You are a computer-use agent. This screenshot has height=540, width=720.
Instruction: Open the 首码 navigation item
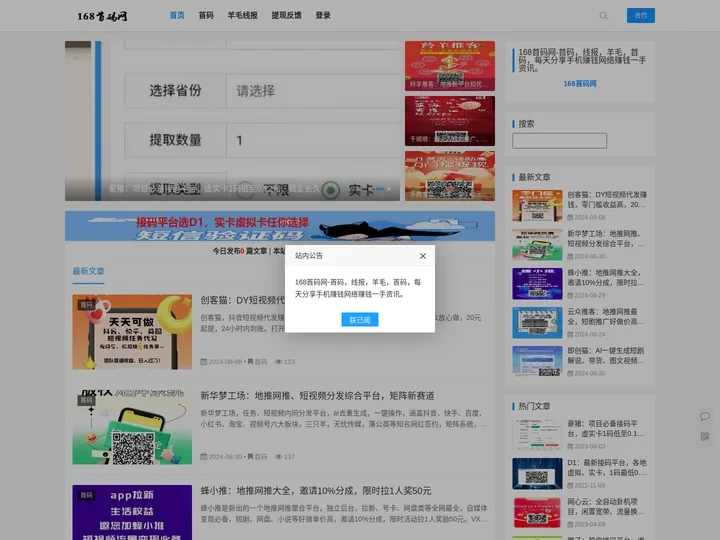point(206,15)
